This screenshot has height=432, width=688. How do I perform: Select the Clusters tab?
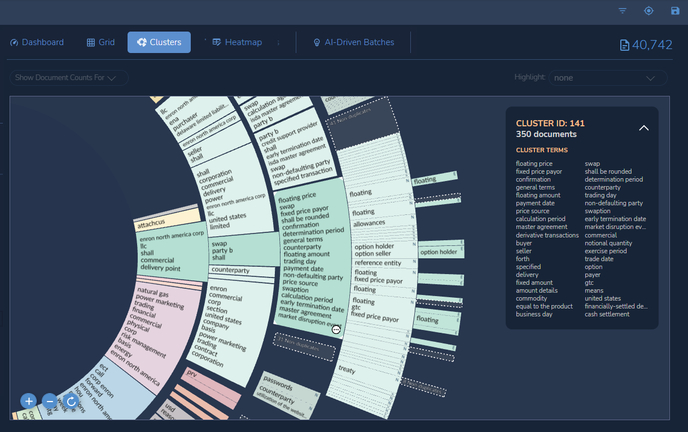[159, 42]
